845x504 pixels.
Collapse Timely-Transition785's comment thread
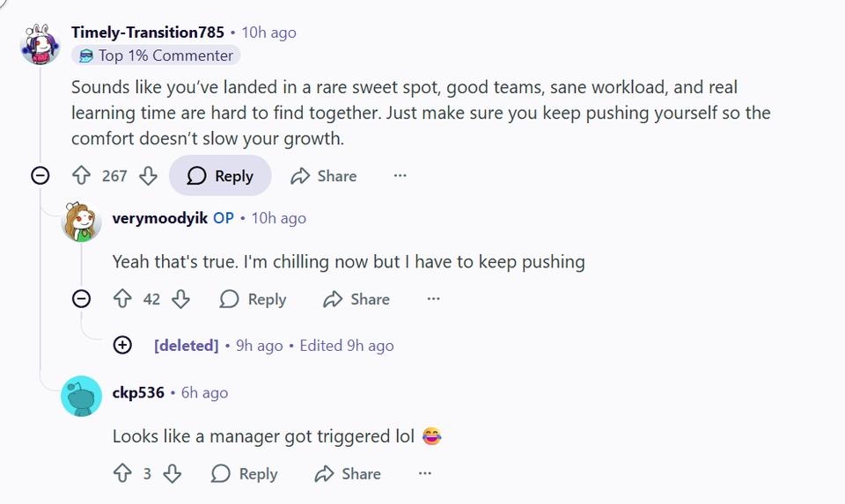click(x=40, y=176)
